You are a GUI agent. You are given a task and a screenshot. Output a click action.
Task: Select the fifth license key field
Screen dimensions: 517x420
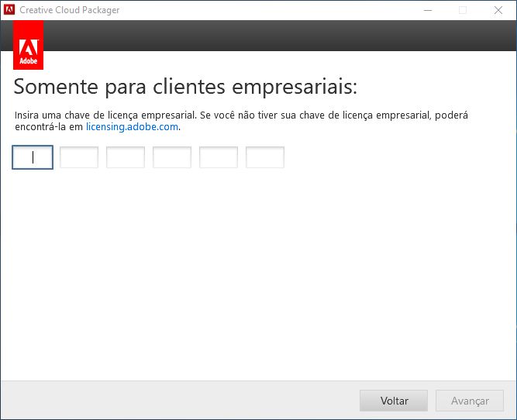219,157
